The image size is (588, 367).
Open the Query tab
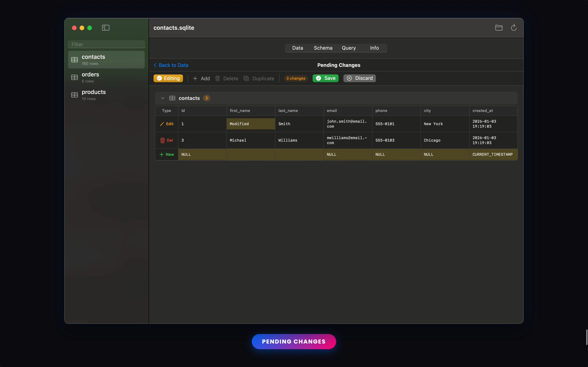pyautogui.click(x=349, y=48)
